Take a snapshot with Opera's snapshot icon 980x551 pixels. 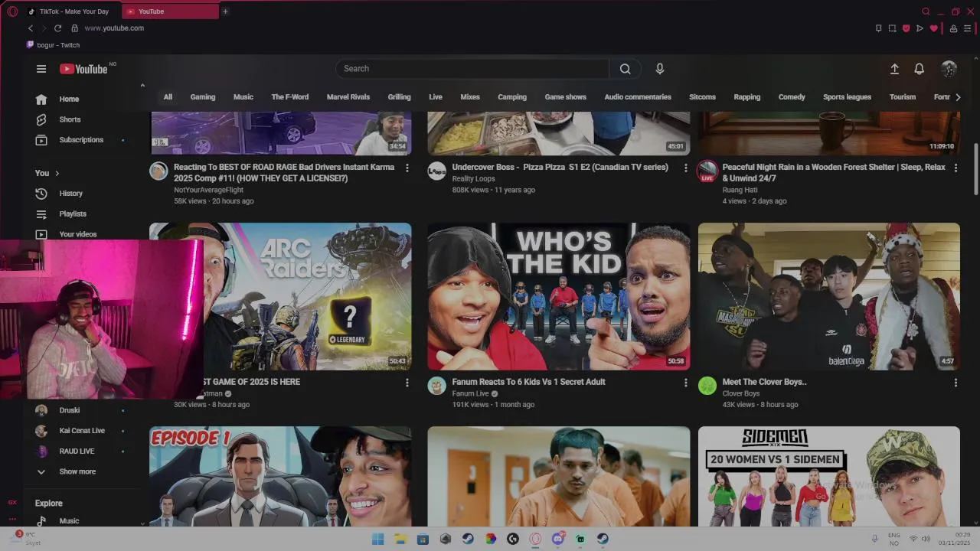pyautogui.click(x=892, y=28)
